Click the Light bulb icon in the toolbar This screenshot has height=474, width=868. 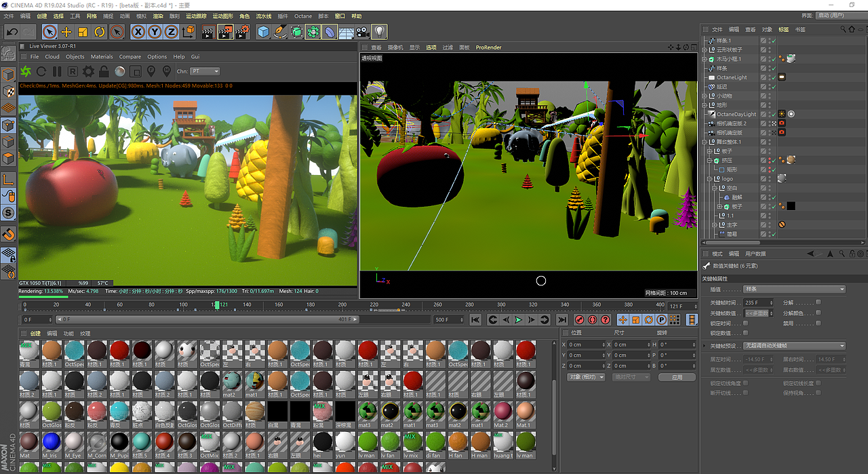coord(380,32)
